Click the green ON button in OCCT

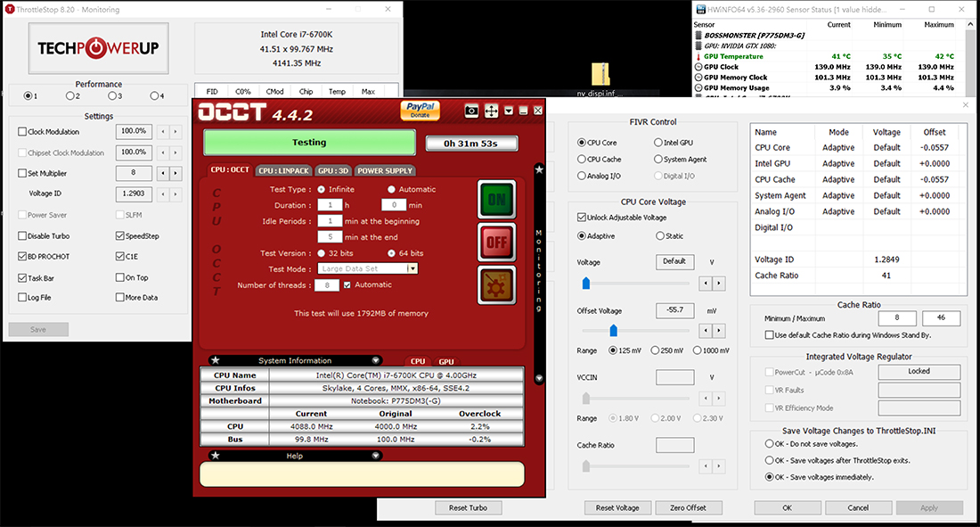point(497,200)
